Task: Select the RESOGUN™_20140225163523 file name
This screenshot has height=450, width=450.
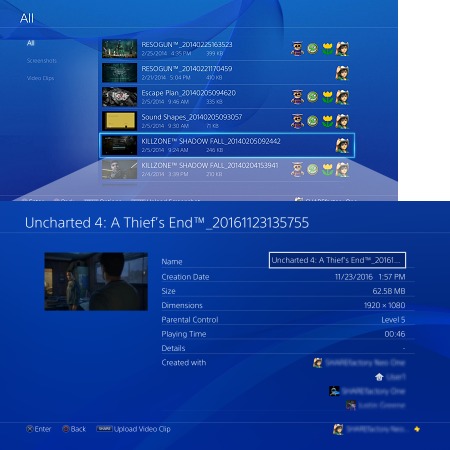Action: pos(187,45)
